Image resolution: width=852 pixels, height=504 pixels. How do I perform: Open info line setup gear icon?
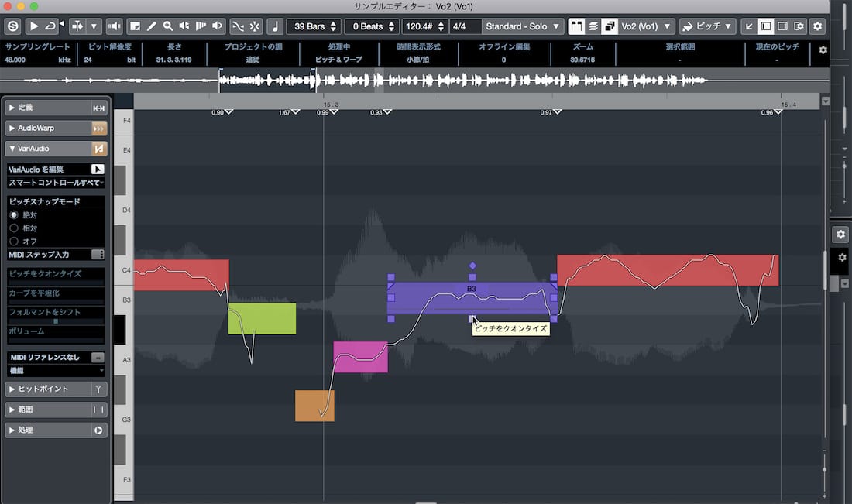(823, 50)
